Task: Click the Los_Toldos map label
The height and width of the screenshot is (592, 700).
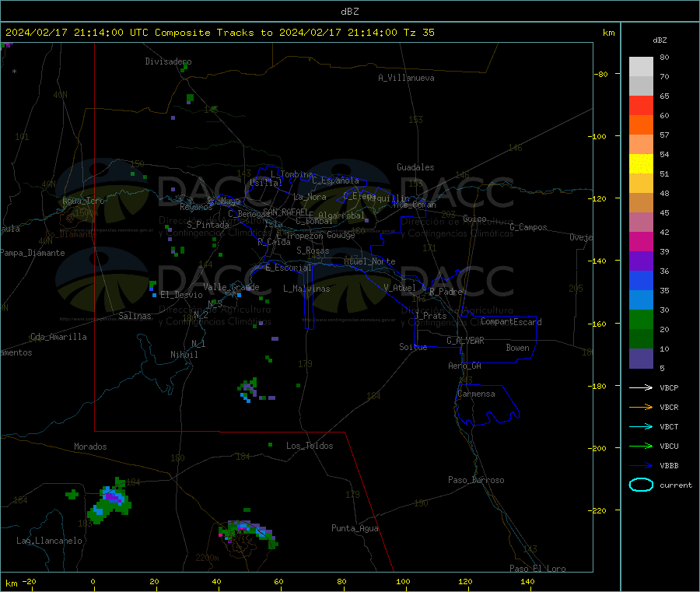Action: [x=310, y=446]
